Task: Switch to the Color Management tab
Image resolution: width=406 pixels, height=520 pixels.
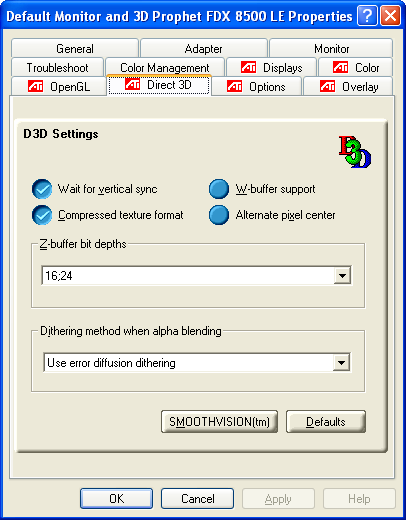Action: pos(165,68)
